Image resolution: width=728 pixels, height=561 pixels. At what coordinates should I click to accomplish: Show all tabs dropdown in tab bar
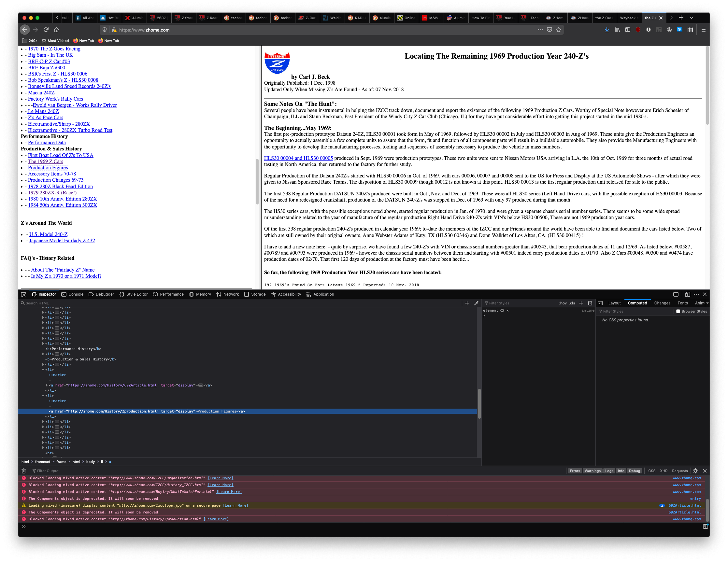click(x=691, y=18)
